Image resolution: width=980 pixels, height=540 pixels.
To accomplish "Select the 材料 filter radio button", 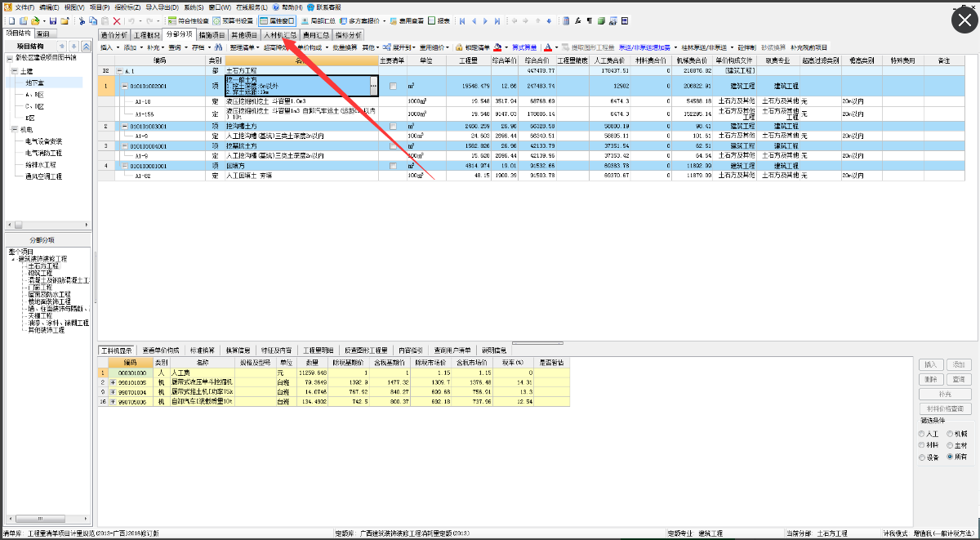I will [x=923, y=445].
